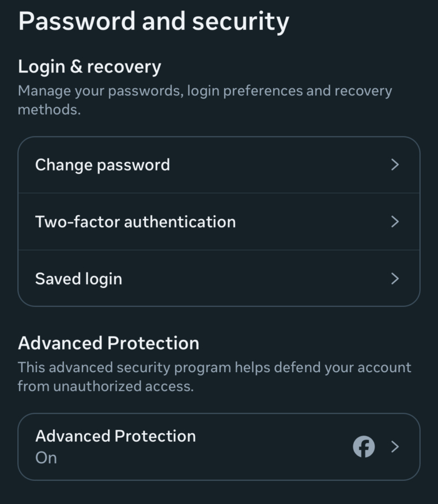Select the On status under Advanced Protection

(47, 458)
